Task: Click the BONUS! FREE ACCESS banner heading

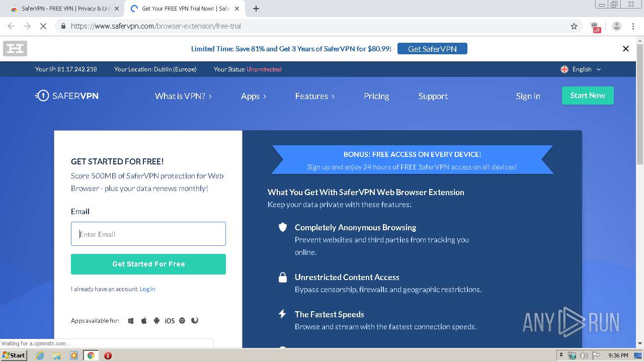Action: coord(412,154)
